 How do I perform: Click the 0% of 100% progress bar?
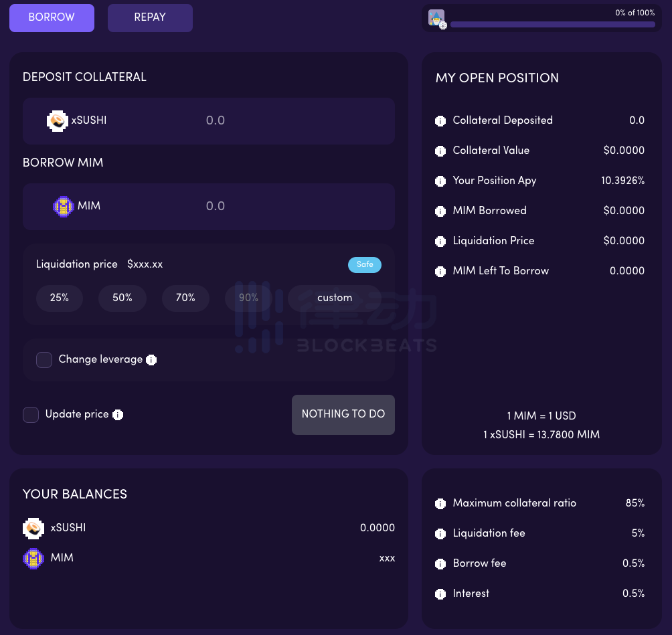[552, 25]
